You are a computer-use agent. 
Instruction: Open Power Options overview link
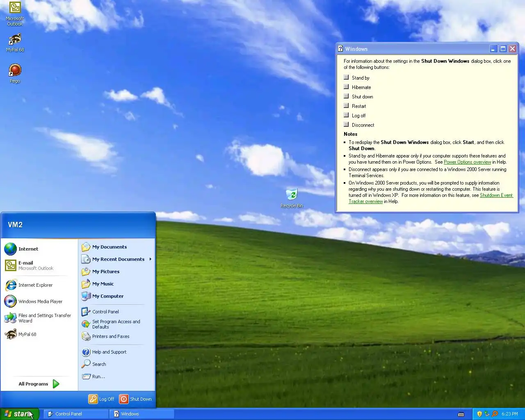pyautogui.click(x=467, y=162)
